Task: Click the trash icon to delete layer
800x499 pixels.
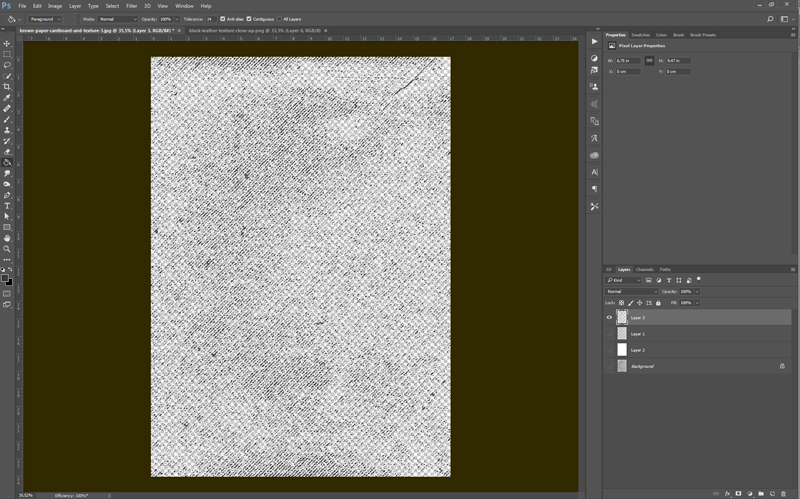Action: coord(784,493)
